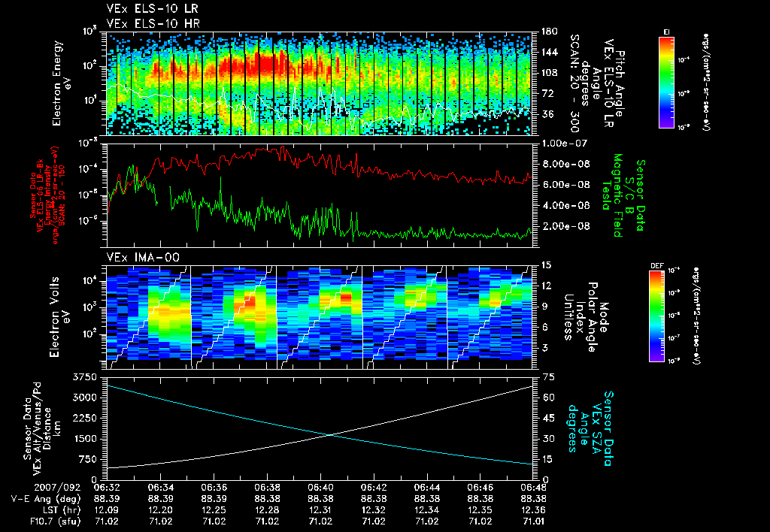Click the 'Mode Polar Angle Index Unitless' label
This screenshot has height=532, width=770.
click(585, 317)
